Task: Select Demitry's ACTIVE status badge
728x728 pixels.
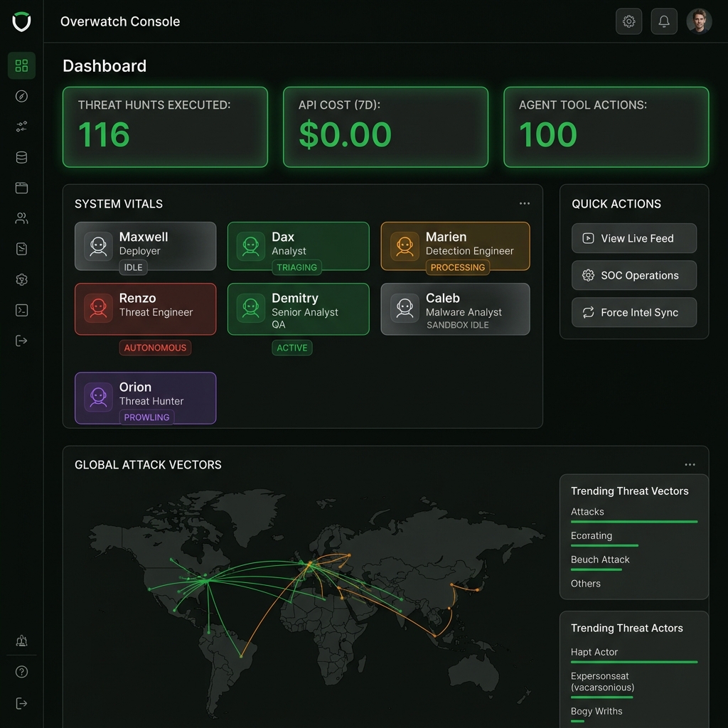Action: click(x=292, y=348)
